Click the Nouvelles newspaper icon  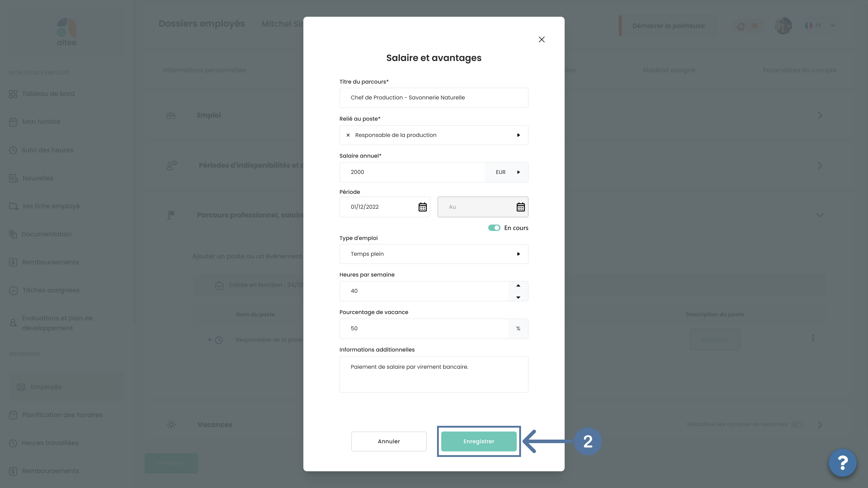13,178
